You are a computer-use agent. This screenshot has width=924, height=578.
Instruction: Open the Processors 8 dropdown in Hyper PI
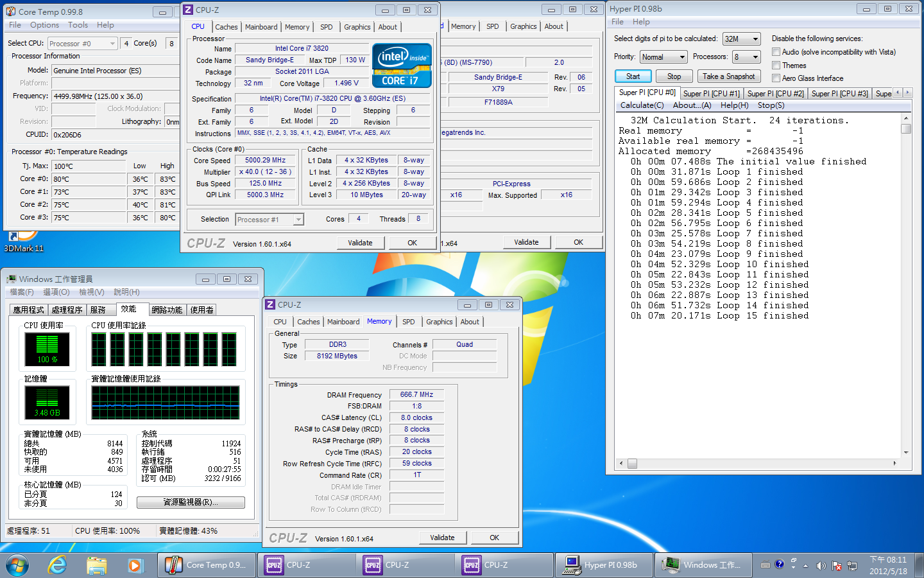coord(747,57)
